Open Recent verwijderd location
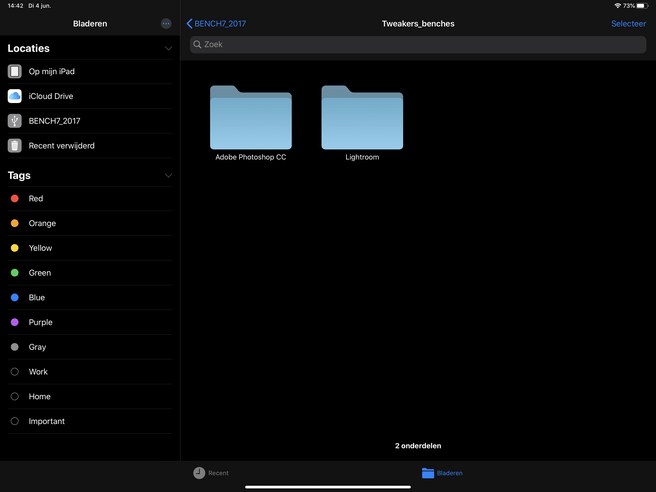The height and width of the screenshot is (492, 656). coord(90,146)
